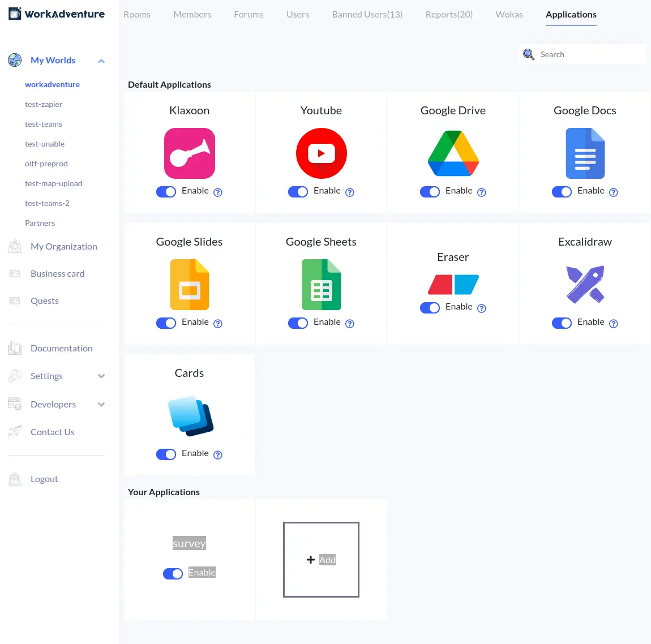651x644 pixels.
Task: Open help for Eraser Enable option
Action: click(481, 308)
